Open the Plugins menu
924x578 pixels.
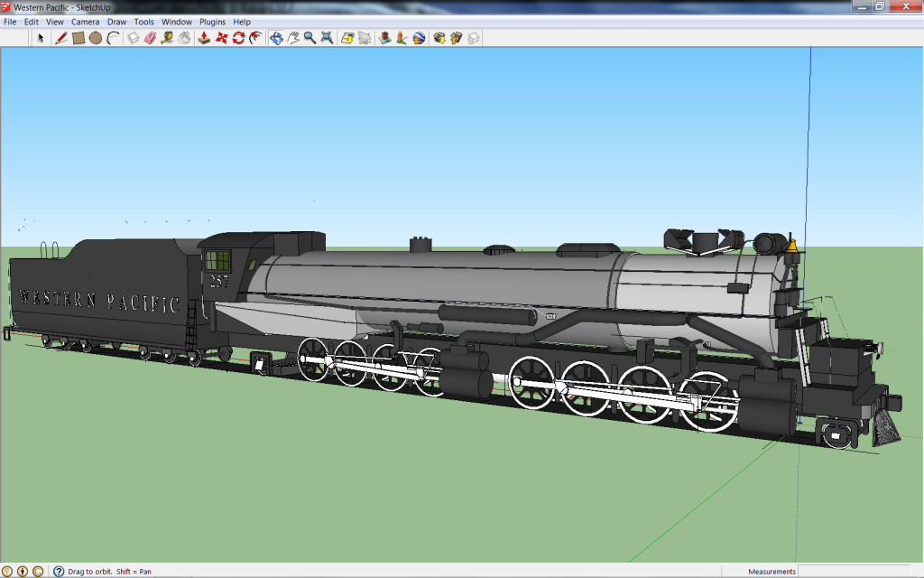pos(212,22)
